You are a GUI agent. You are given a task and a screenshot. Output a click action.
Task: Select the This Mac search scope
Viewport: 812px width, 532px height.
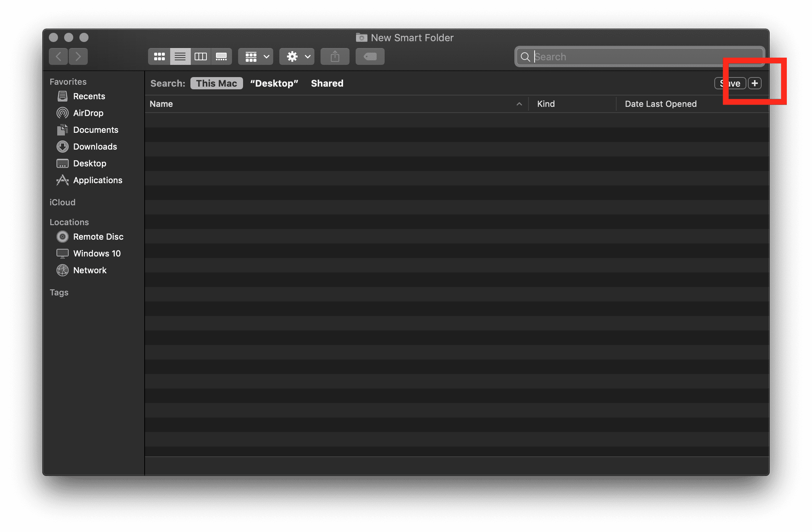tap(217, 83)
